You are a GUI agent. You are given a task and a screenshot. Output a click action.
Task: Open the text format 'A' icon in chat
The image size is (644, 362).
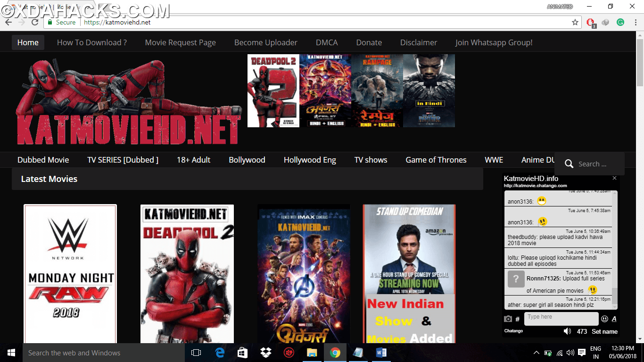[x=614, y=319]
